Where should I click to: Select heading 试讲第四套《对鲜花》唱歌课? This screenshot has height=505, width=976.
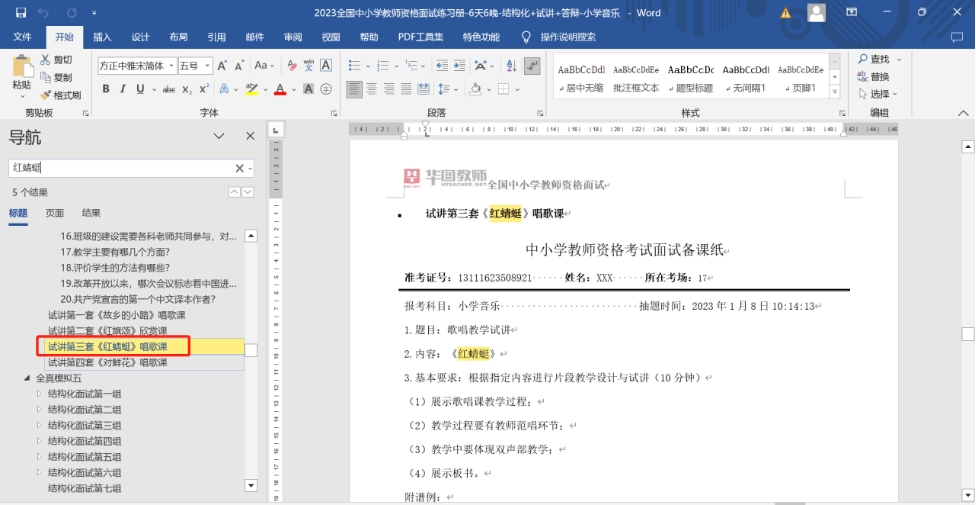[x=108, y=362]
